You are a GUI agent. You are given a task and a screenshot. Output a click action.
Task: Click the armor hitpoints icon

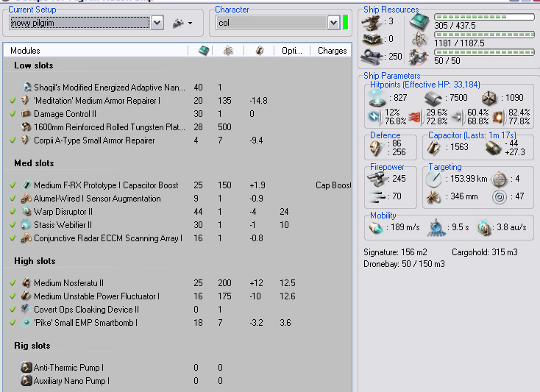(x=433, y=99)
